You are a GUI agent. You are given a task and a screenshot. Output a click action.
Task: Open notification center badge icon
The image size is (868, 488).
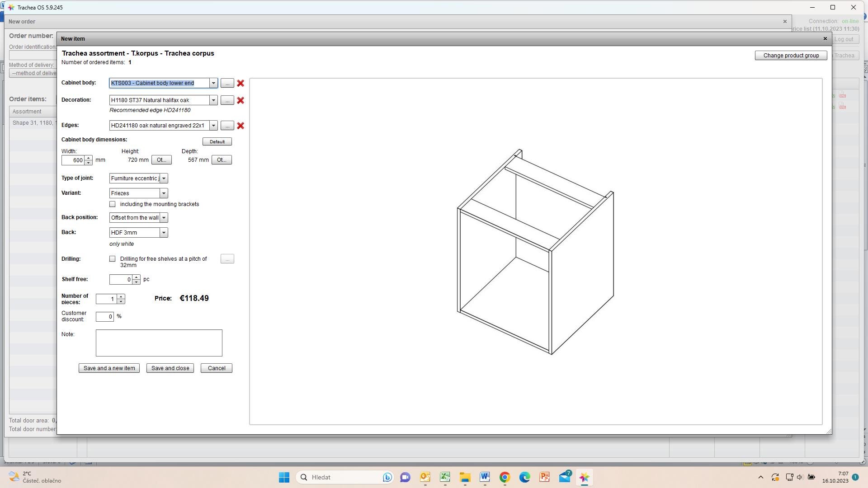(855, 477)
